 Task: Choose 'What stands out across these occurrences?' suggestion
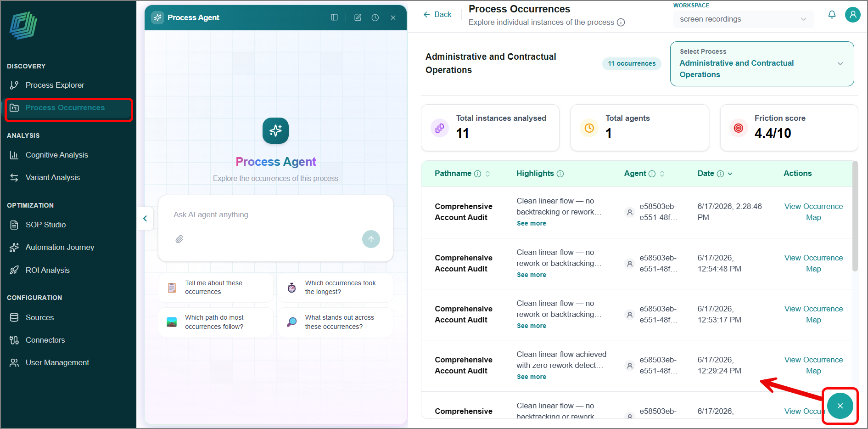coord(336,322)
